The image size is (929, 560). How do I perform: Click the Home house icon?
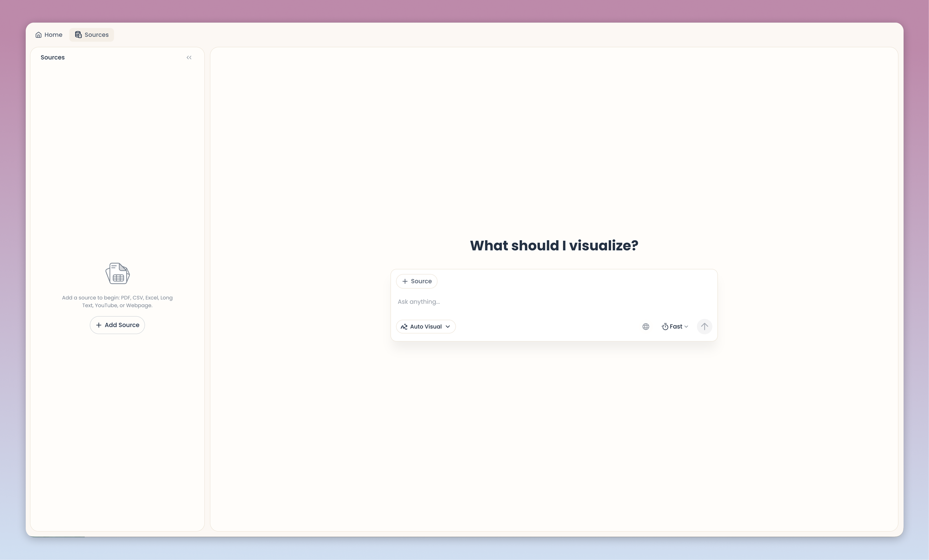39,35
